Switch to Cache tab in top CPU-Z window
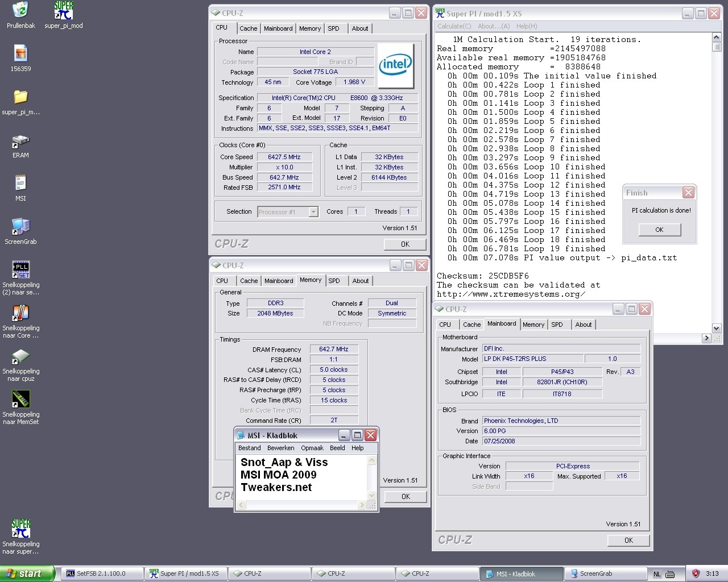Image resolution: width=728 pixels, height=582 pixels. (248, 28)
